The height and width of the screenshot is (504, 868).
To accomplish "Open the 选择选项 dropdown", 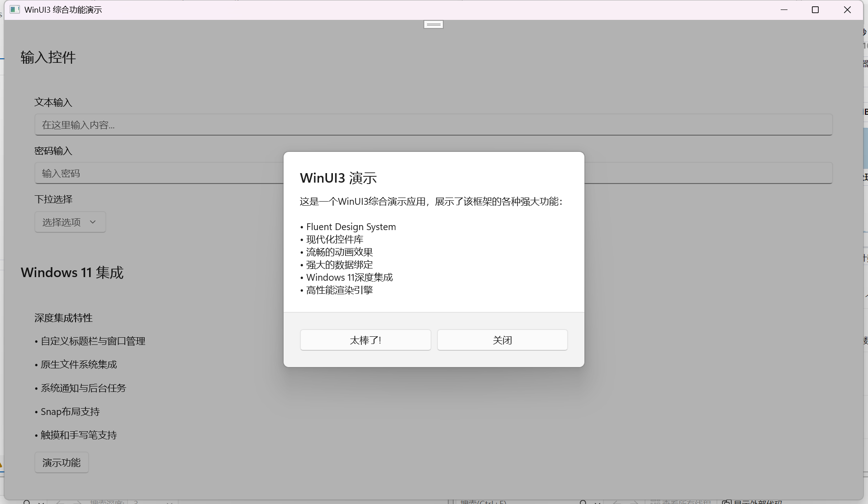I will click(x=70, y=222).
